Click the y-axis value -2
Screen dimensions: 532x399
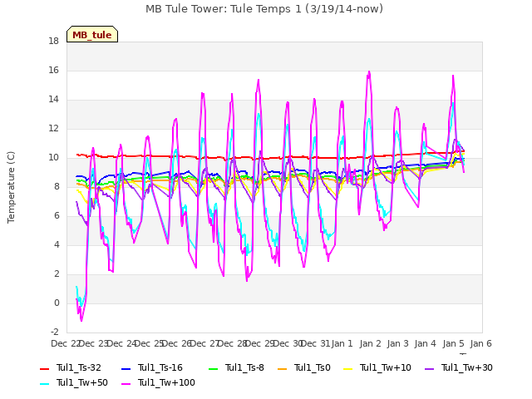[x=55, y=332]
